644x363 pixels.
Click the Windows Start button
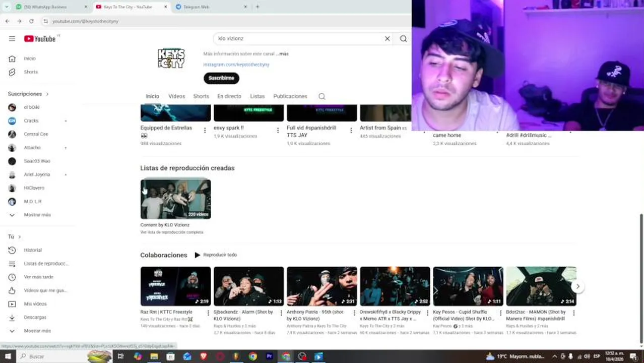point(8,356)
